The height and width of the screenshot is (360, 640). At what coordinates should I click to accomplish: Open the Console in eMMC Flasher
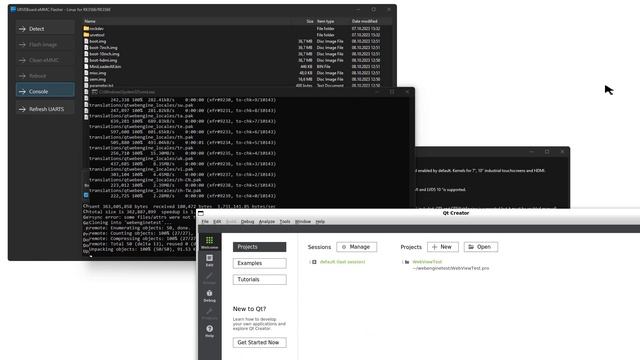[45, 91]
